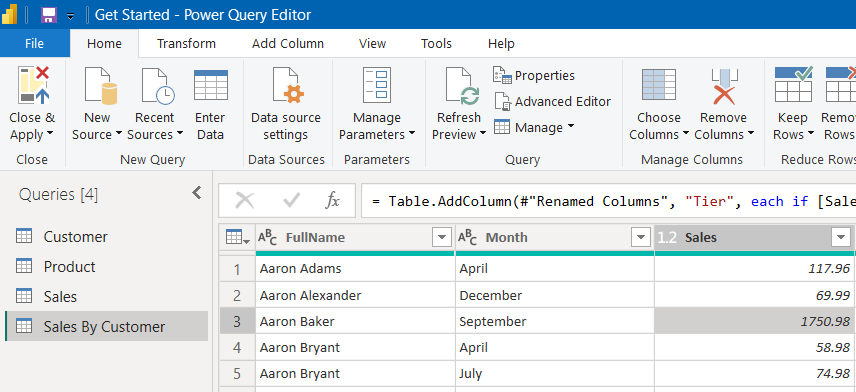The width and height of the screenshot is (856, 392).
Task: Click the cell 'Aaron Adams'
Action: tap(355, 269)
